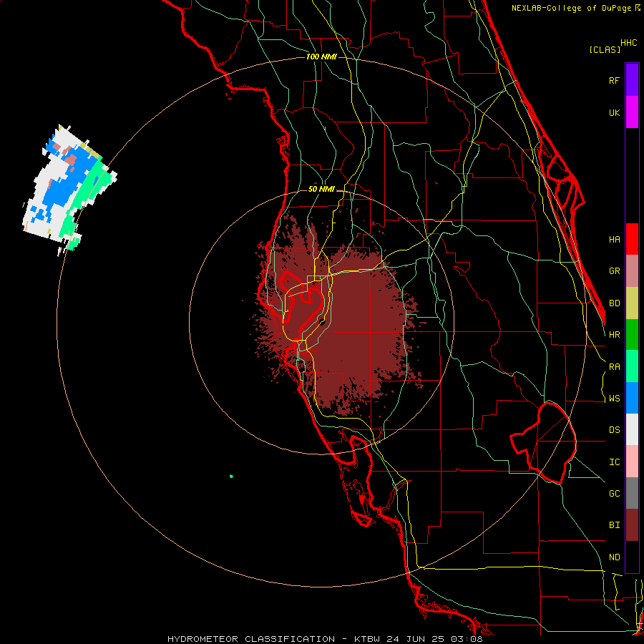Click the HA red legend swatch
This screenshot has height=644, width=644.
632,239
